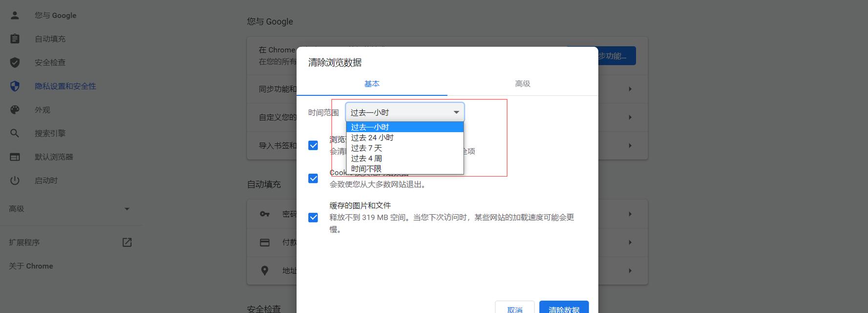Open 自动填充 via its clipboard icon
The width and height of the screenshot is (868, 313).
point(15,39)
